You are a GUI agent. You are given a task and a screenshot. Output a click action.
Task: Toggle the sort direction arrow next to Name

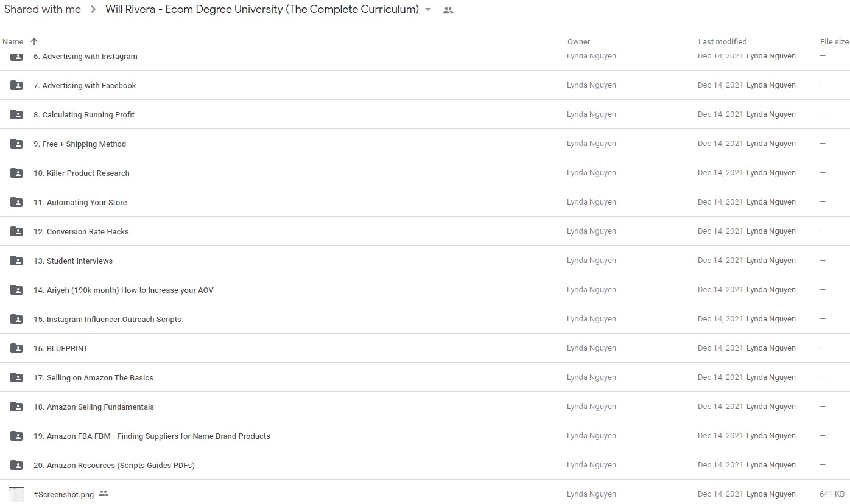pyautogui.click(x=34, y=41)
